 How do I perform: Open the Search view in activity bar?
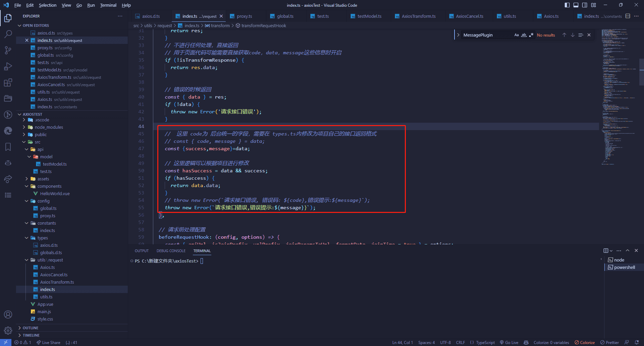pos(8,34)
